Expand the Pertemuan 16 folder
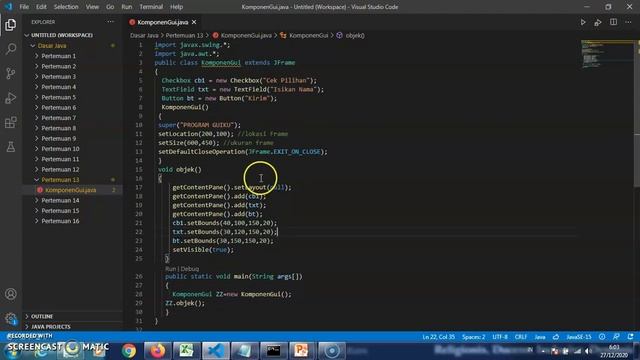This screenshot has height=360, width=640. pos(60,221)
